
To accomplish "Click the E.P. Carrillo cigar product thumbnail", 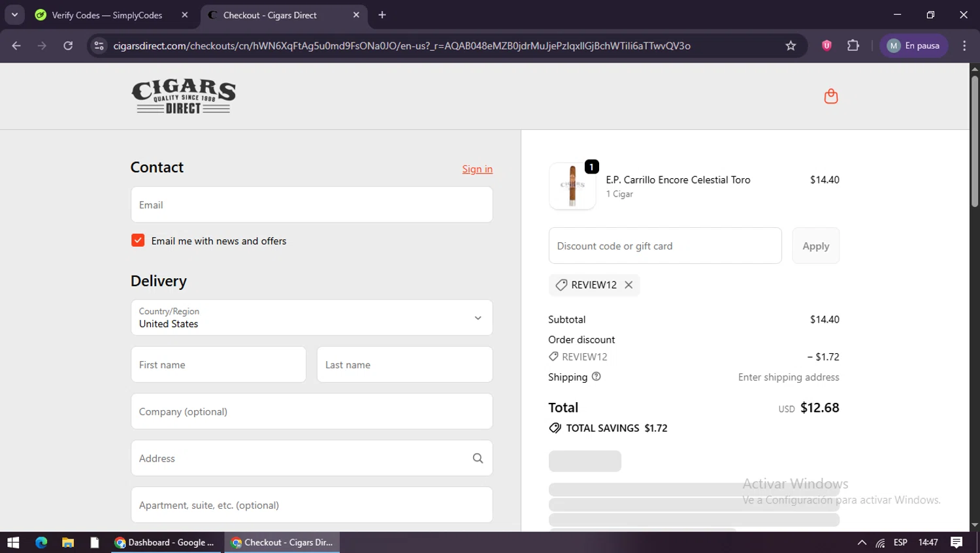I will click(x=572, y=186).
